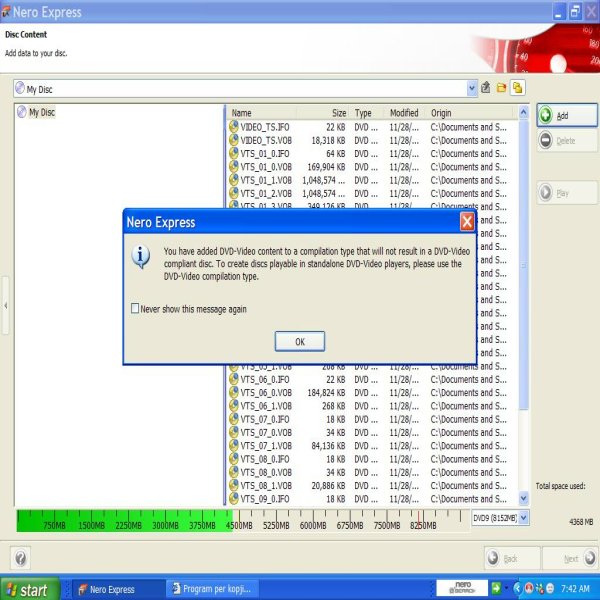Viewport: 600px width, 600px height.
Task: Click the toggle folder view icon
Action: [x=518, y=88]
